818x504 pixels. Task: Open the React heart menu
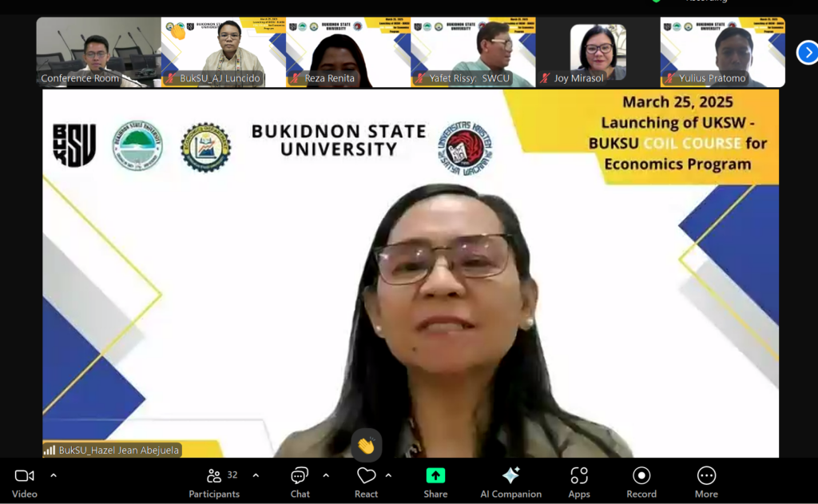pos(366,482)
